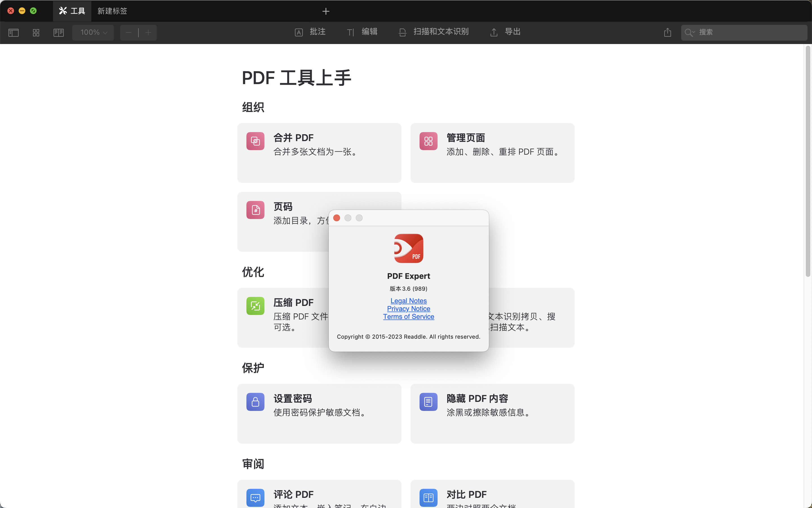The image size is (812, 508).
Task: Switch to page thumbnails grid view
Action: click(36, 32)
